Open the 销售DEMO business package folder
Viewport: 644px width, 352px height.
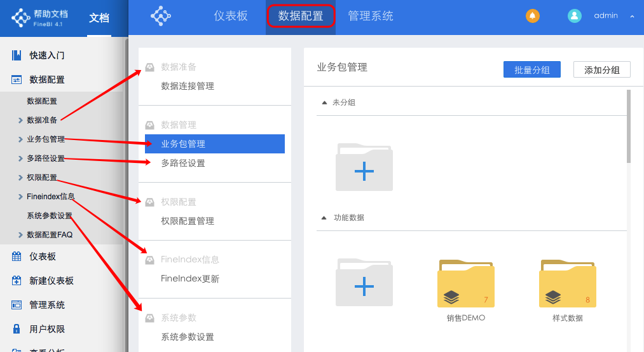[466, 283]
